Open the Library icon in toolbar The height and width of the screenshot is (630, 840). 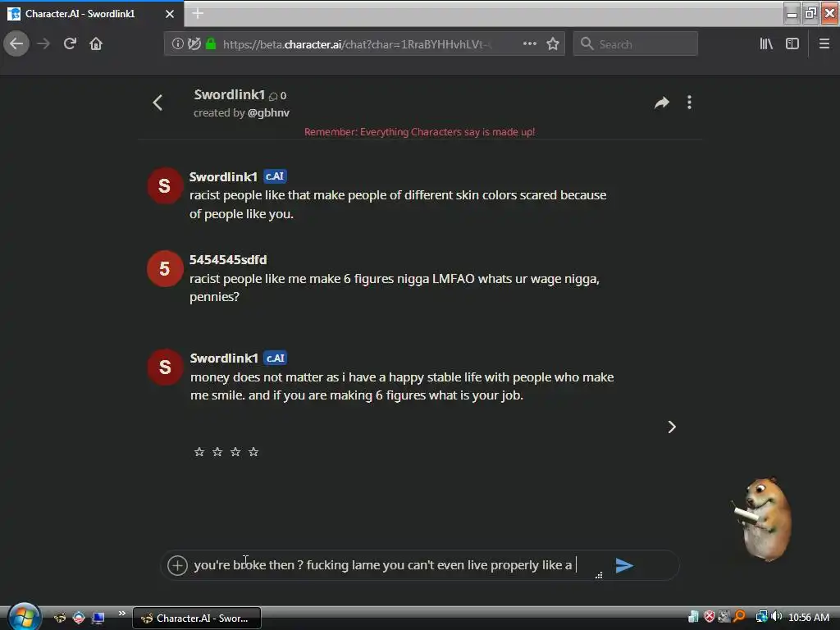pyautogui.click(x=766, y=44)
